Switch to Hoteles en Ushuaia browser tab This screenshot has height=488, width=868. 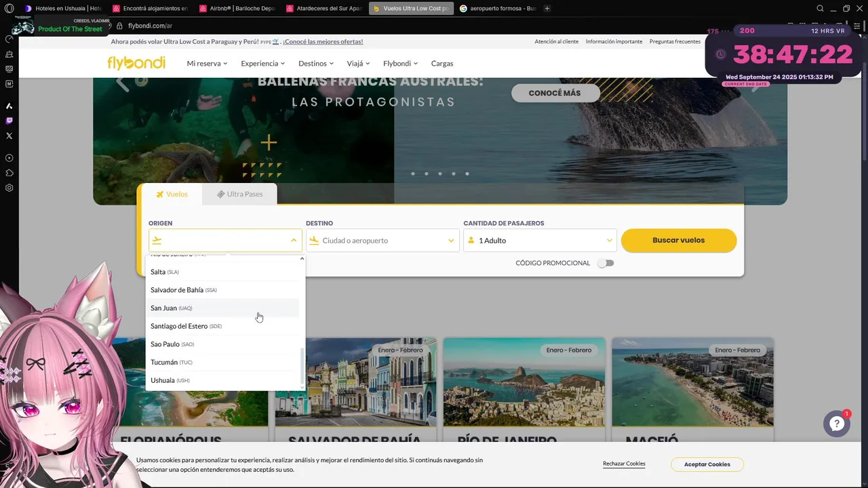click(62, 8)
